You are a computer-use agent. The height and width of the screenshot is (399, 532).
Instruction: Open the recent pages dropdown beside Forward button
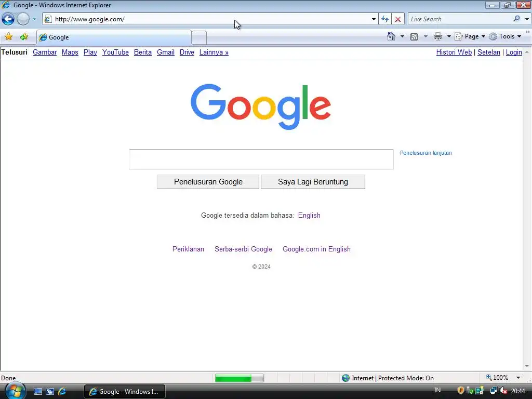click(34, 19)
